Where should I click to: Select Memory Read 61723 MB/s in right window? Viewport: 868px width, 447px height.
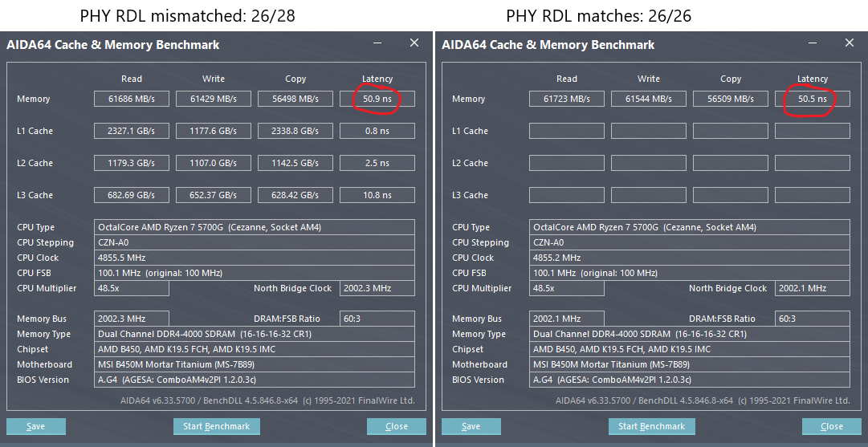[566, 99]
